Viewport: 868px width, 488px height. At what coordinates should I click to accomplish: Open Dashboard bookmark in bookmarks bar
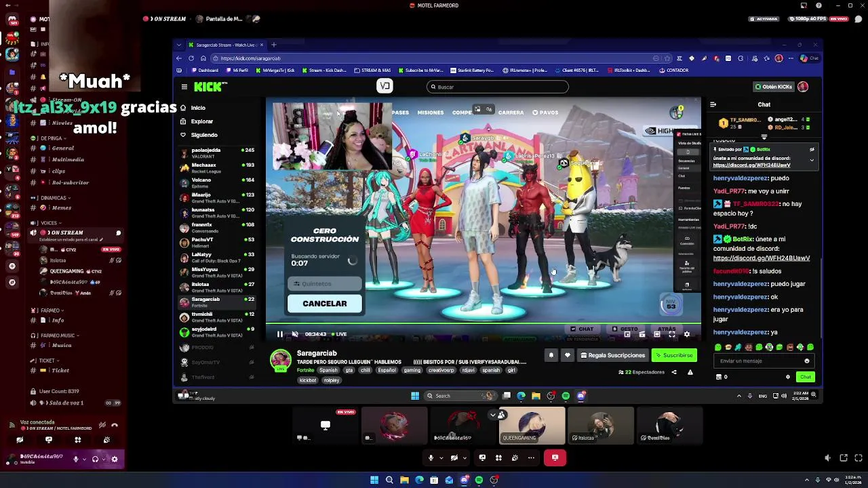(x=205, y=70)
